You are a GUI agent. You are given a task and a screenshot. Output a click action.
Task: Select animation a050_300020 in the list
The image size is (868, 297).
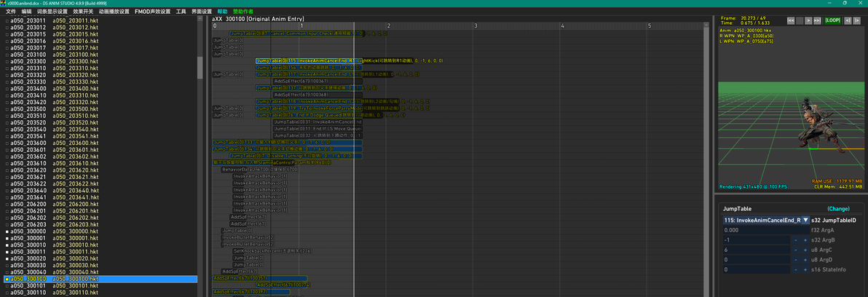(x=100, y=258)
